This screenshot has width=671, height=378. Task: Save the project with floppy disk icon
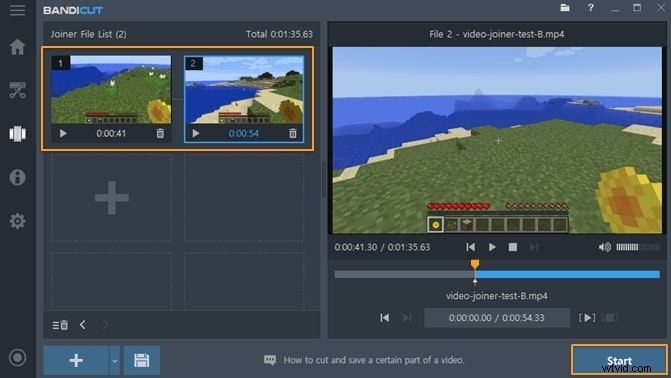(x=142, y=360)
